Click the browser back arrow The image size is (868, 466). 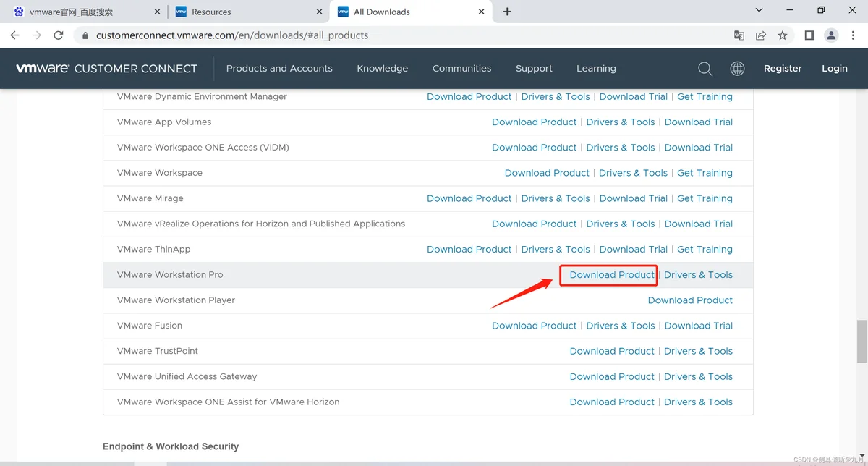point(14,35)
